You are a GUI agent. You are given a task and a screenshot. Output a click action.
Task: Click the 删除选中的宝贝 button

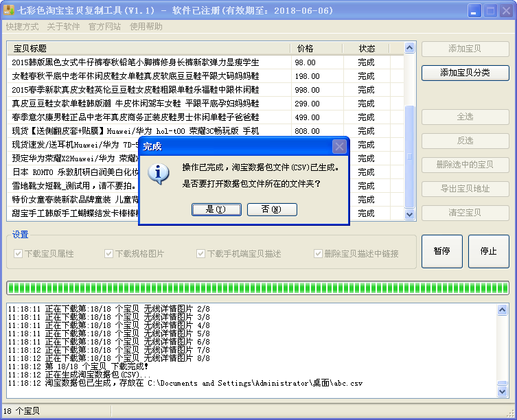[466, 165]
